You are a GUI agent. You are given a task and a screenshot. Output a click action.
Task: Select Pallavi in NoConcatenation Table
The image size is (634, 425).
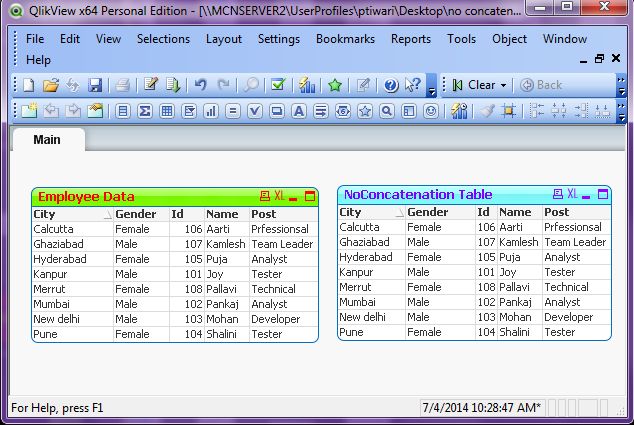(x=514, y=287)
